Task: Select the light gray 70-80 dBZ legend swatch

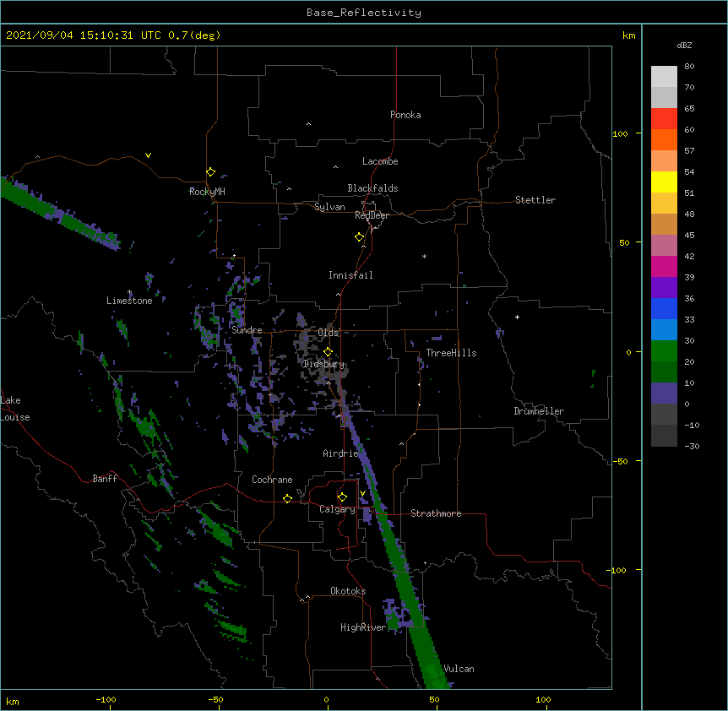Action: pos(664,76)
